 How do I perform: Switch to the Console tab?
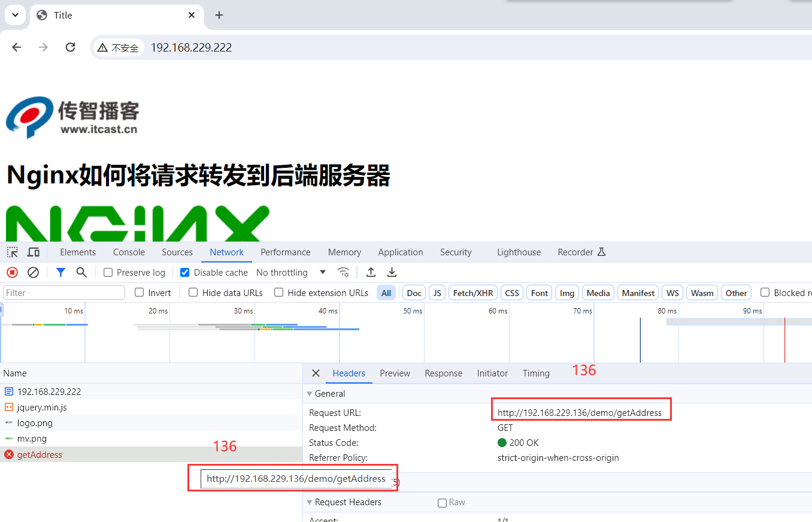pyautogui.click(x=129, y=252)
